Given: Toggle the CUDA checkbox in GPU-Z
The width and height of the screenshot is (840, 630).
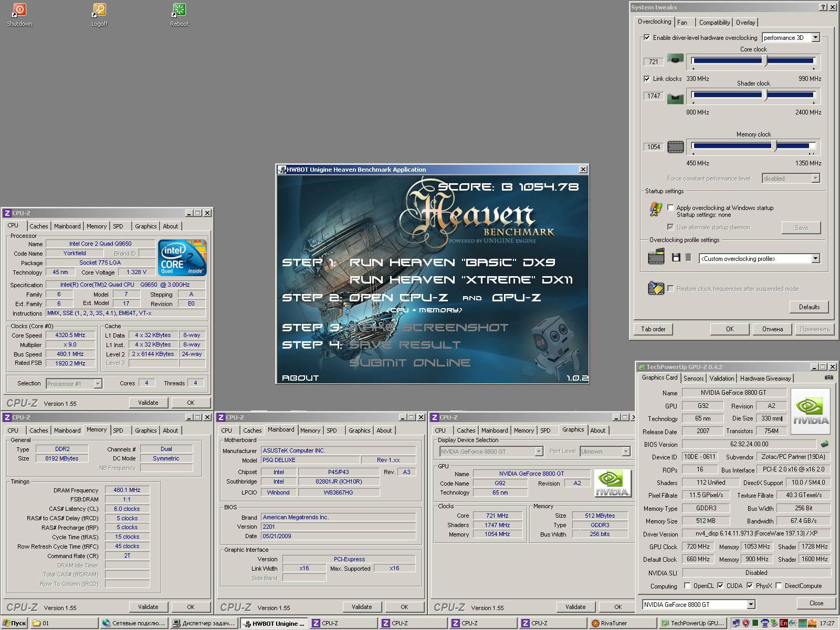Looking at the screenshot, I should (x=720, y=586).
